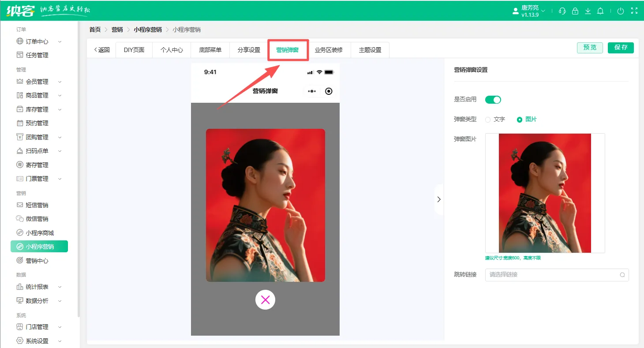Click the 预览 button
644x348 pixels.
[590, 48]
